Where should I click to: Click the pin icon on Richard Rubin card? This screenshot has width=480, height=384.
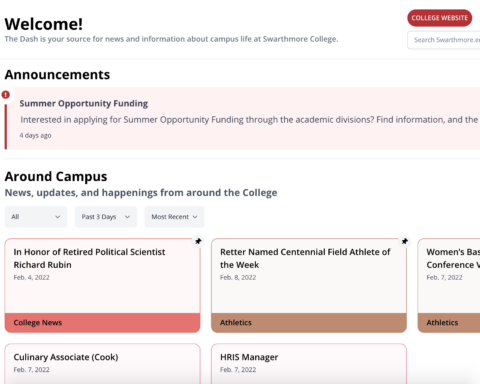198,241
